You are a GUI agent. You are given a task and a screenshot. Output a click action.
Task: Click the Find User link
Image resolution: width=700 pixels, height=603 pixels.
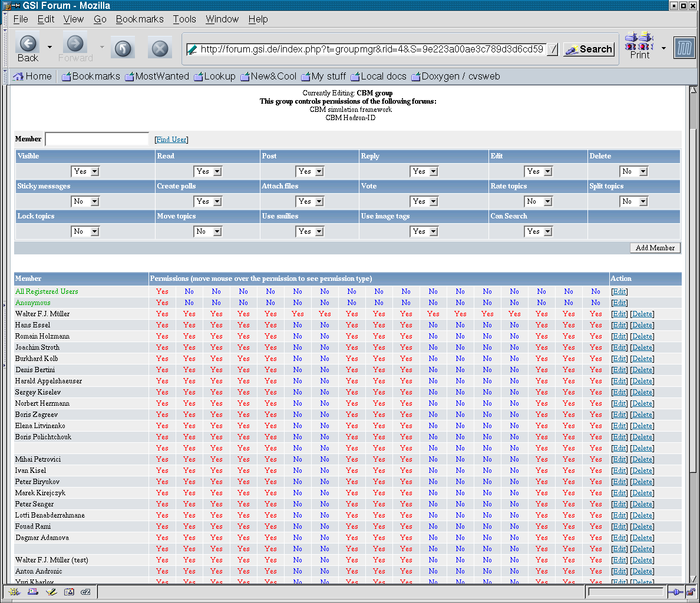tap(171, 140)
